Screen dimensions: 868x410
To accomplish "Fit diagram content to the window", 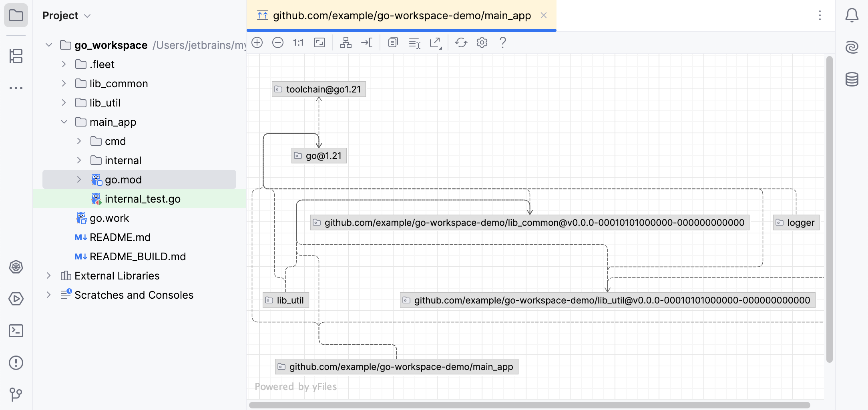I will point(319,42).
